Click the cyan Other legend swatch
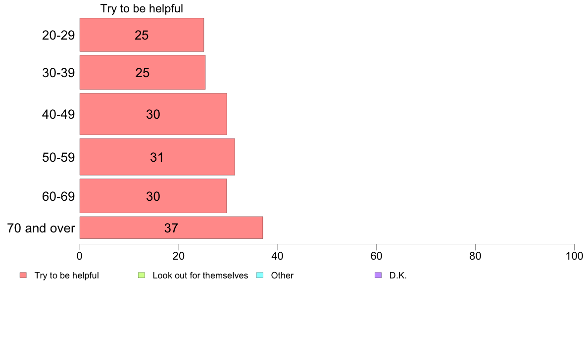 tap(260, 275)
